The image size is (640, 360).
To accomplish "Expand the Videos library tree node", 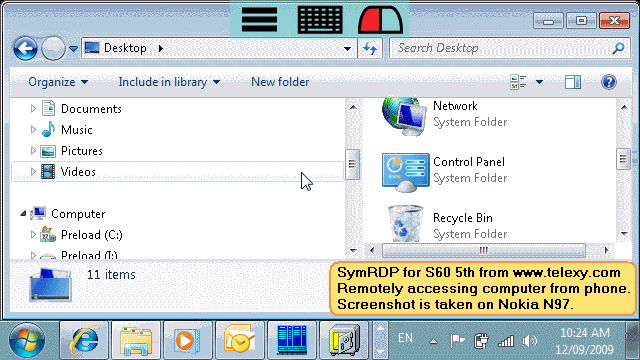I will (x=33, y=172).
